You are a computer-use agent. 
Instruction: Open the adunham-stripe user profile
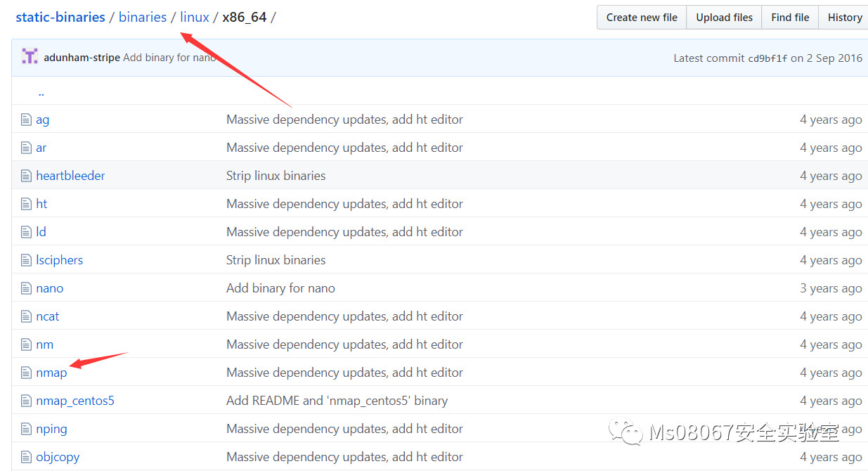point(82,58)
